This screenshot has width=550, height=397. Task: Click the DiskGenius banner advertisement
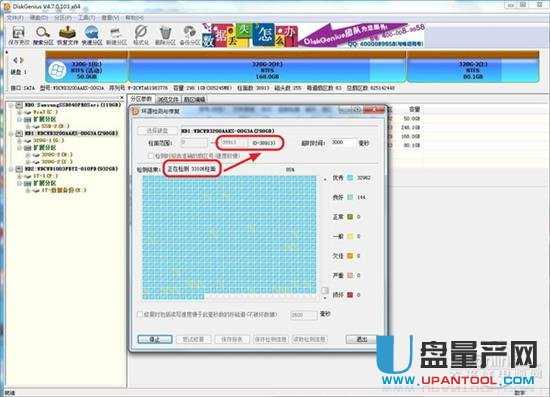[314, 35]
